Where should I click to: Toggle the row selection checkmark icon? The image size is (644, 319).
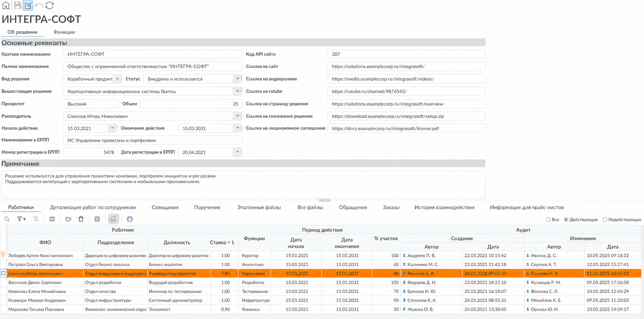[113, 219]
